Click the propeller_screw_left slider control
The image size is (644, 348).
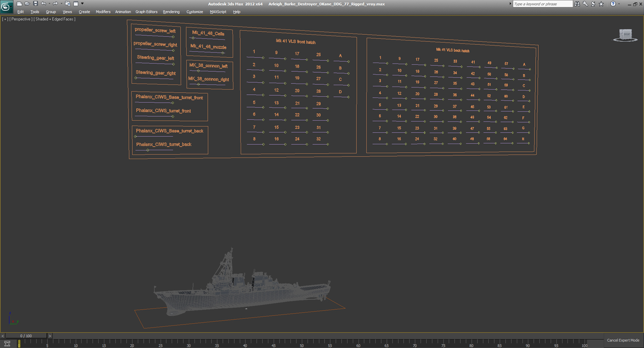tap(173, 37)
